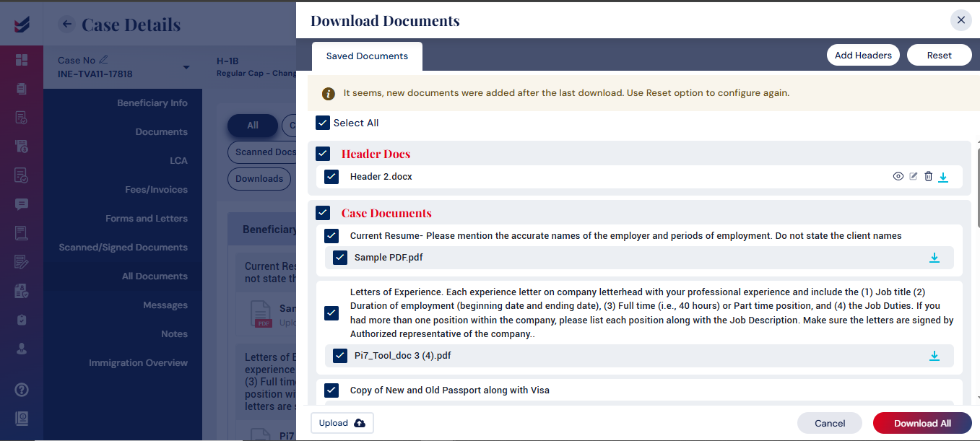This screenshot has width=980, height=441.
Task: Select the All filter pill behind the dialog
Action: coord(253,126)
